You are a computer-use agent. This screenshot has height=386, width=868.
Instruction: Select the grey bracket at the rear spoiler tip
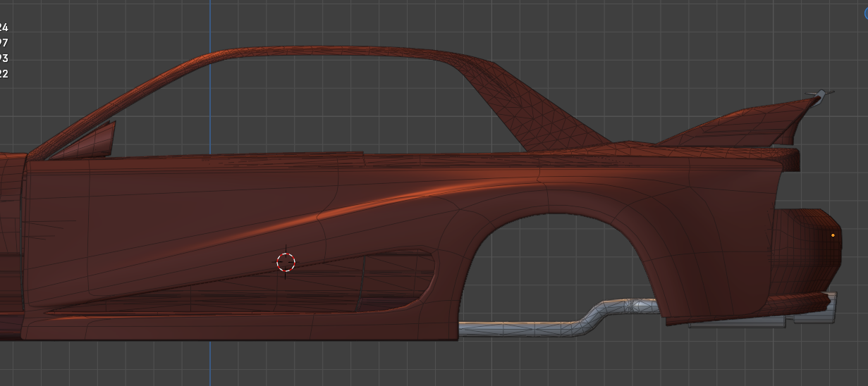point(821,94)
